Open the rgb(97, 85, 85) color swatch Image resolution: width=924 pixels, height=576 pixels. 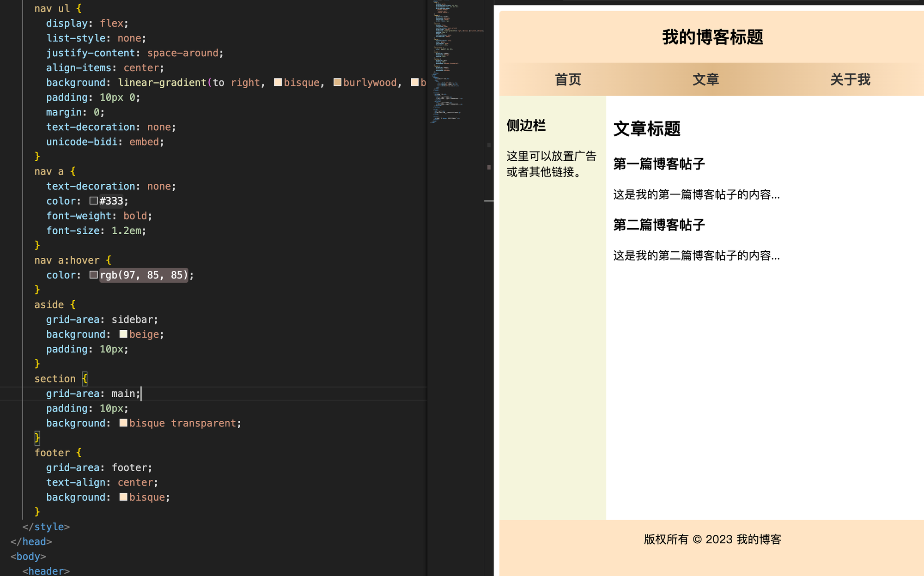point(94,275)
